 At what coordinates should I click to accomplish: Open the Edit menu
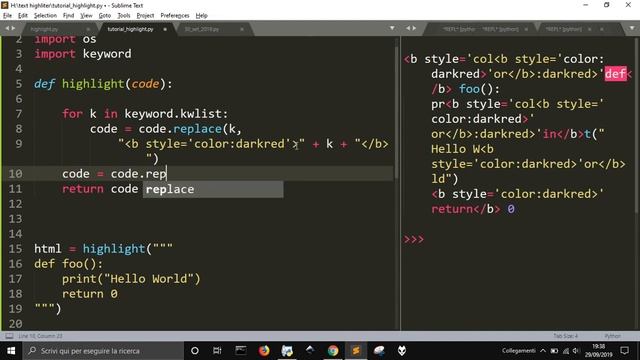point(23,16)
